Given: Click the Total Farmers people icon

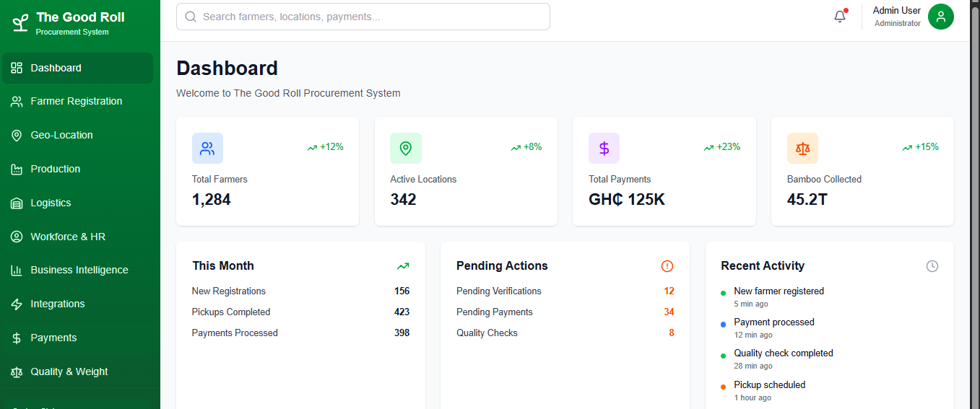Looking at the screenshot, I should [207, 149].
